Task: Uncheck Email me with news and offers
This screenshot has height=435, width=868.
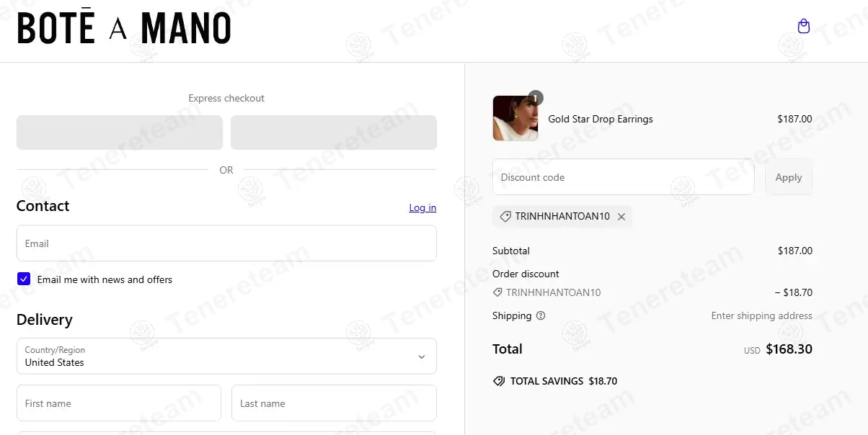Action: tap(24, 279)
